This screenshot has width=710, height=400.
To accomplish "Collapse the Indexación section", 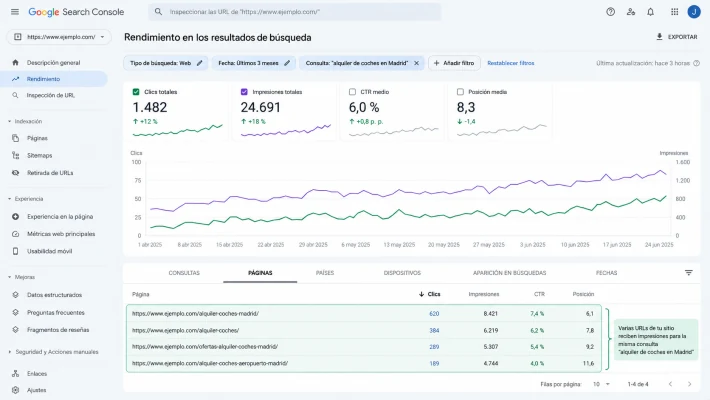I will point(10,121).
